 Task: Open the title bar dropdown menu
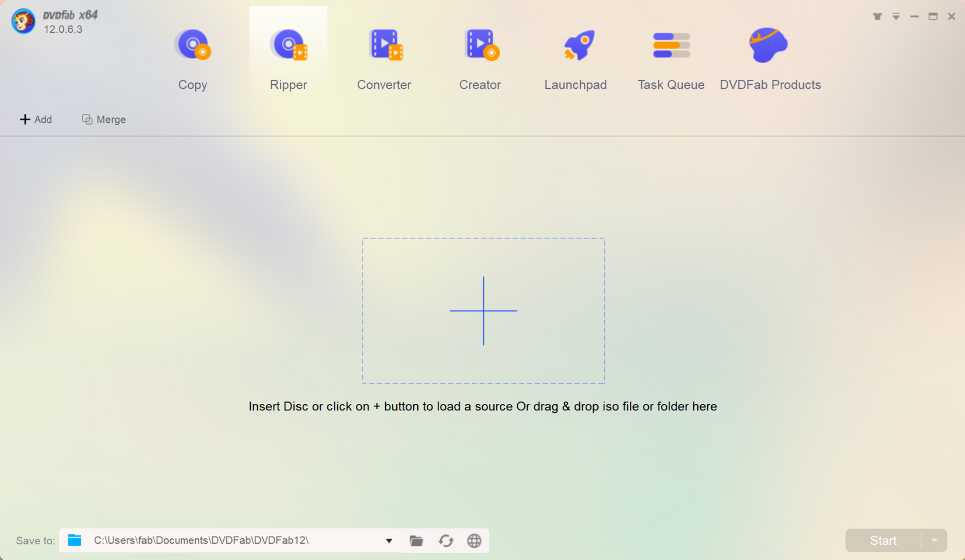coord(896,16)
